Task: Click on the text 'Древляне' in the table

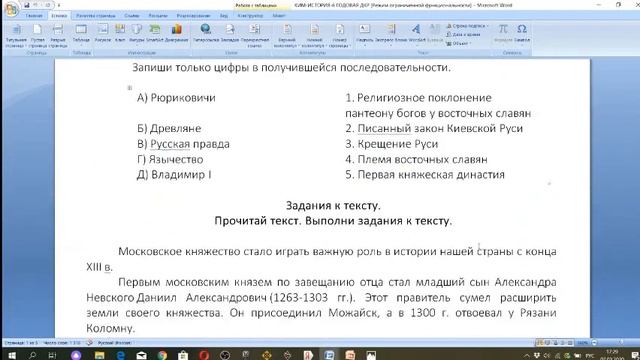Action: [x=176, y=129]
